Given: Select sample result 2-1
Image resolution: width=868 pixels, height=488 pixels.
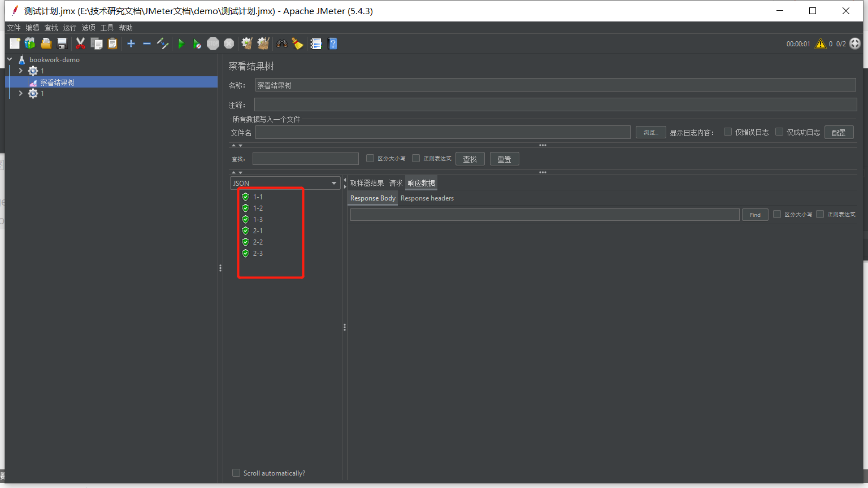Looking at the screenshot, I should tap(258, 230).
